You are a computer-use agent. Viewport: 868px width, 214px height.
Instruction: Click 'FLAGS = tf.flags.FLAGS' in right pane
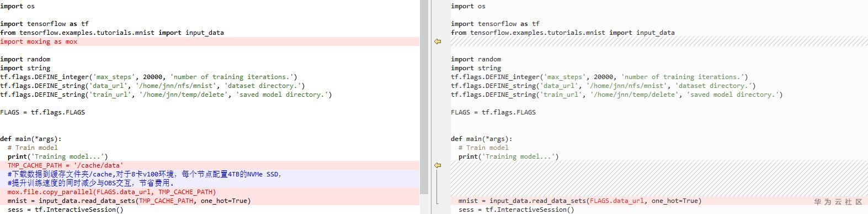click(x=493, y=112)
